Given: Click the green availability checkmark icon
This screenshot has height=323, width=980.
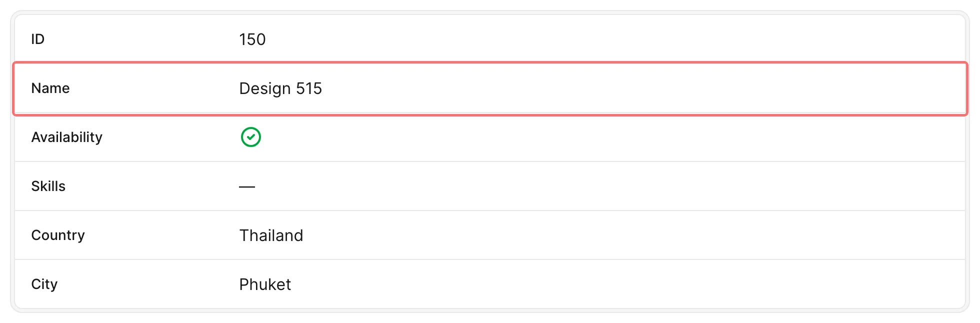Looking at the screenshot, I should pyautogui.click(x=250, y=137).
